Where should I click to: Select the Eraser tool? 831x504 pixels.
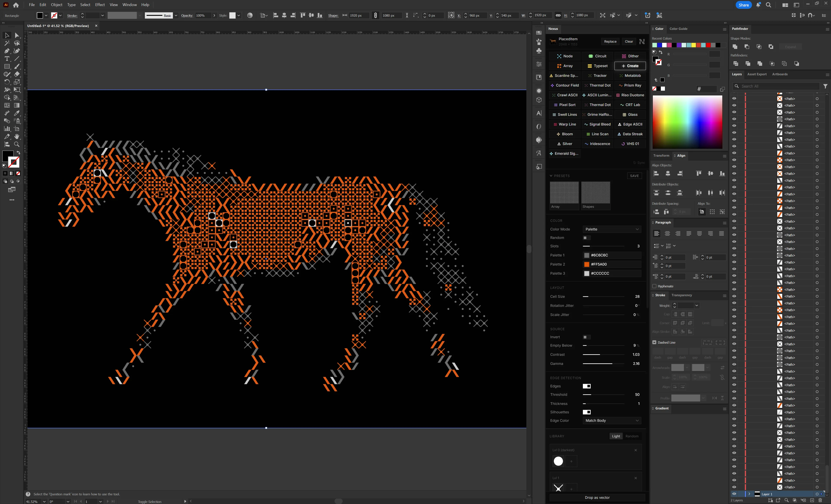point(17,74)
